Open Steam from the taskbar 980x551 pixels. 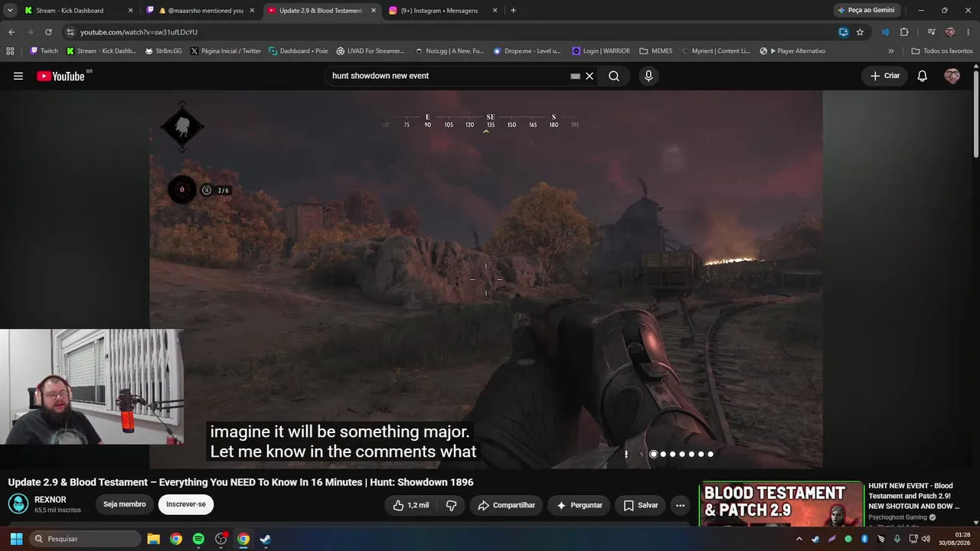point(265,539)
